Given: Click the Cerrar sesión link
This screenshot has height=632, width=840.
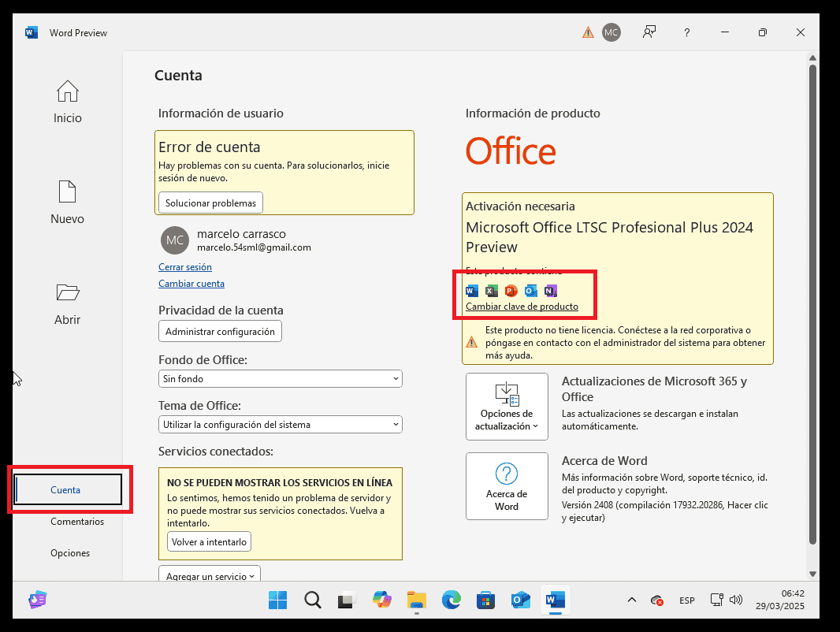Looking at the screenshot, I should (184, 267).
